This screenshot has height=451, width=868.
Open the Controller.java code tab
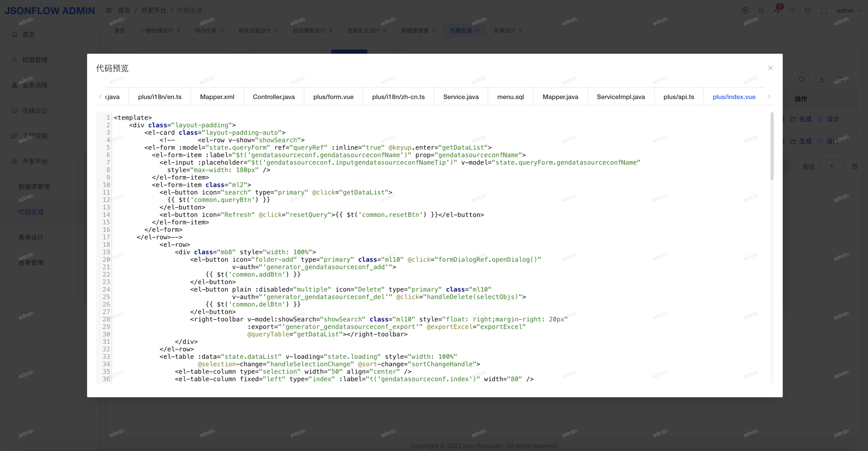[274, 97]
